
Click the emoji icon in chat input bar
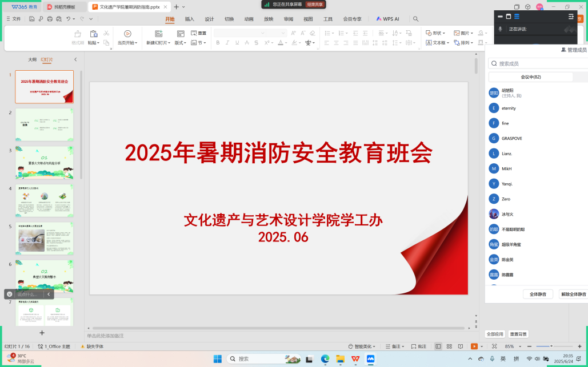10,294
